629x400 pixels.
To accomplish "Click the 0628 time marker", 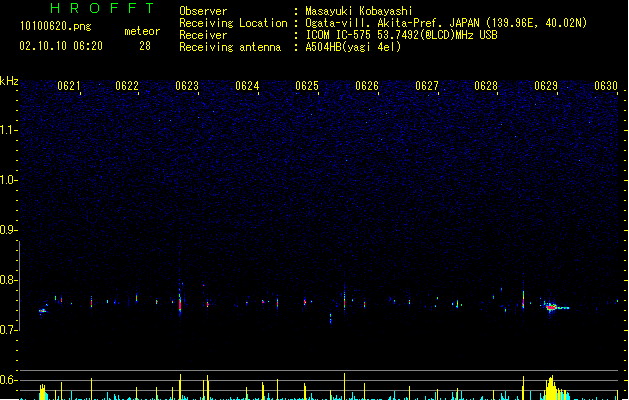I will click(486, 86).
